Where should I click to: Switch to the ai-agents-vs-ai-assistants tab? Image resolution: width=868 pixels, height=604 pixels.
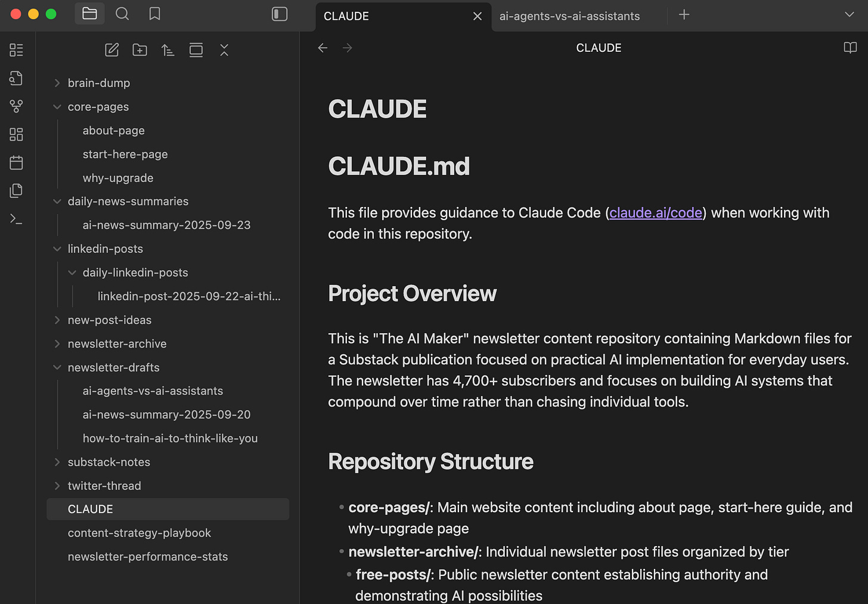[571, 16]
